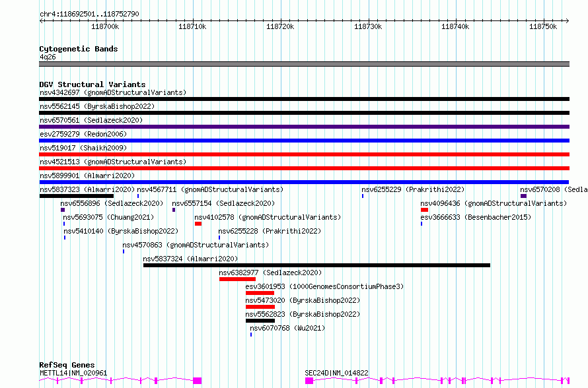Select the nsv4567711 gnomAD label
This screenshot has height=388, width=588.
coord(210,189)
